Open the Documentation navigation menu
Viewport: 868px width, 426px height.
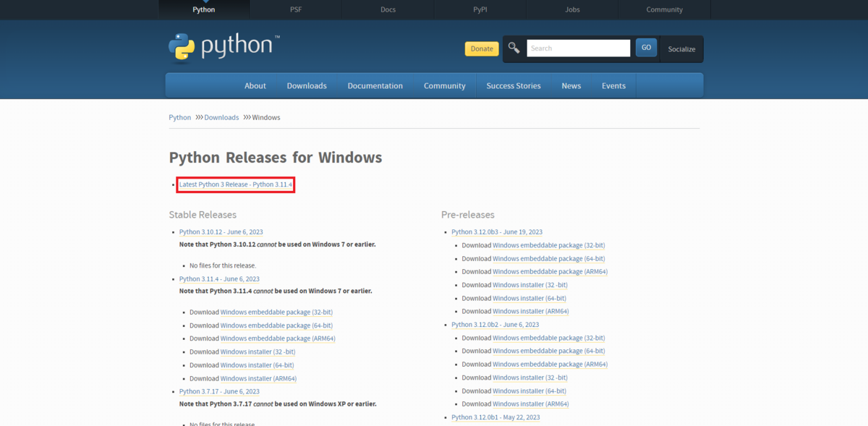pyautogui.click(x=375, y=85)
